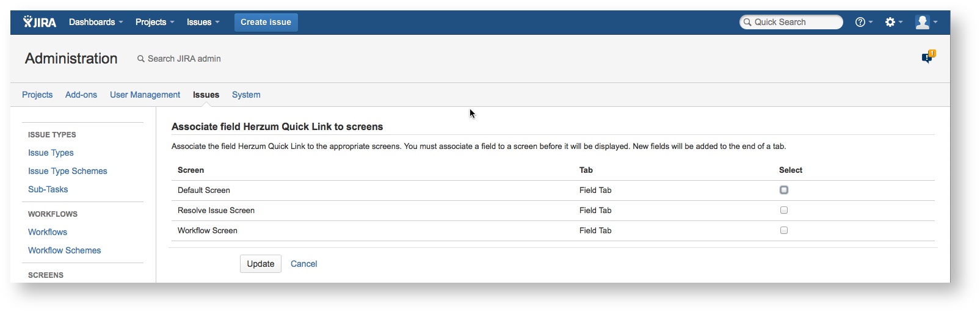Open Workflow Schemes in the sidebar
The image size is (980, 312).
(64, 250)
